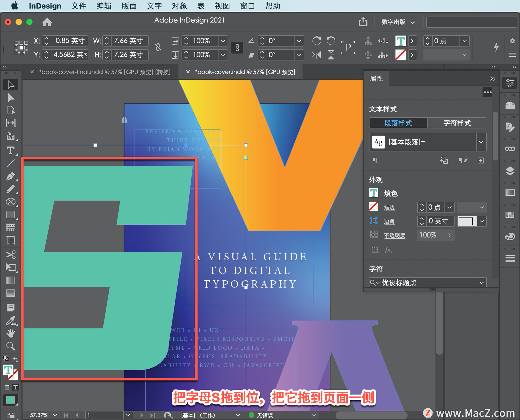Toggle the scale percentage chain link
The image size is (520, 420).
pyautogui.click(x=237, y=48)
